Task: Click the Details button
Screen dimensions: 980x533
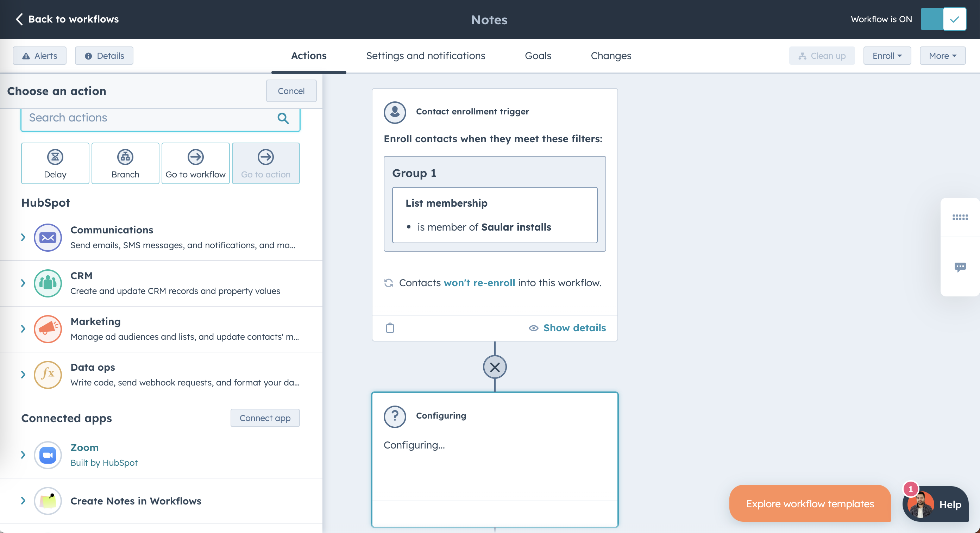Action: coord(104,56)
